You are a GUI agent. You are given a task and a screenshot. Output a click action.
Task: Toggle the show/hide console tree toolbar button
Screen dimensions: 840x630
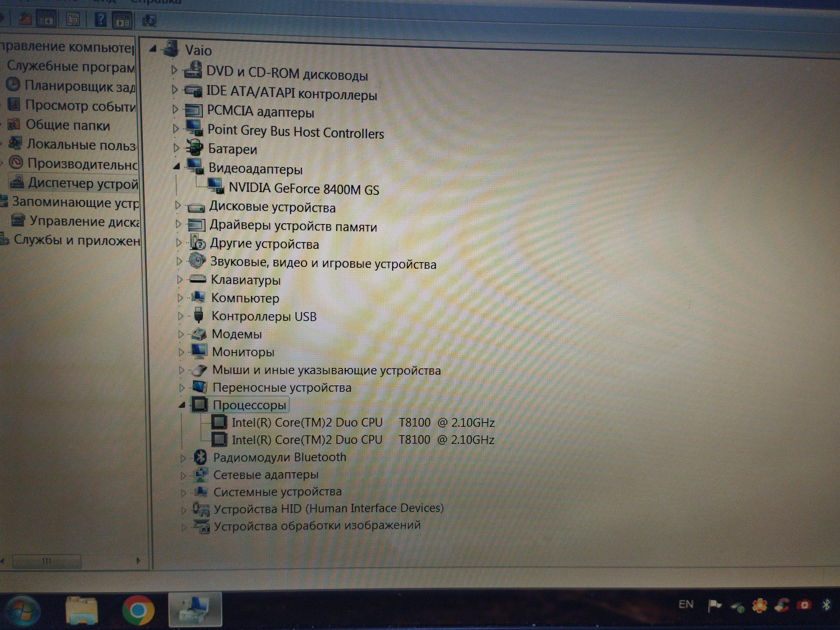tap(46, 20)
